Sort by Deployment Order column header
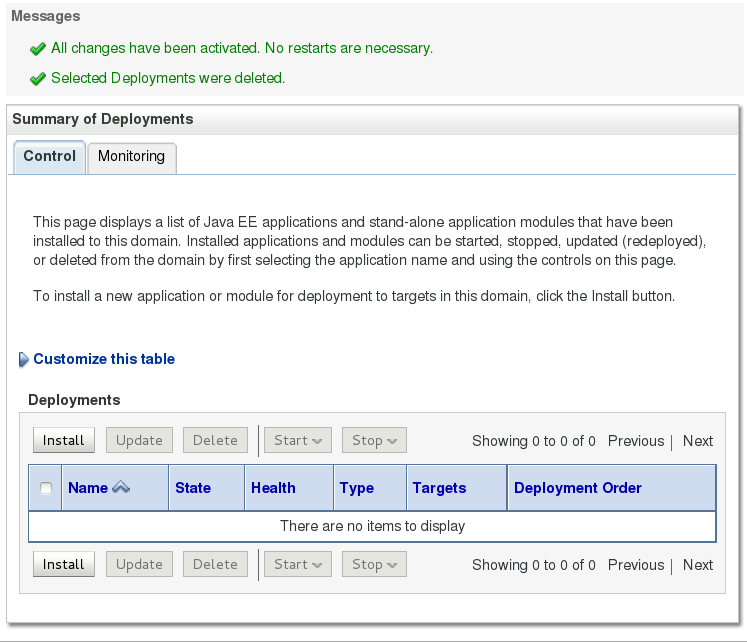The image size is (747, 642). click(578, 488)
